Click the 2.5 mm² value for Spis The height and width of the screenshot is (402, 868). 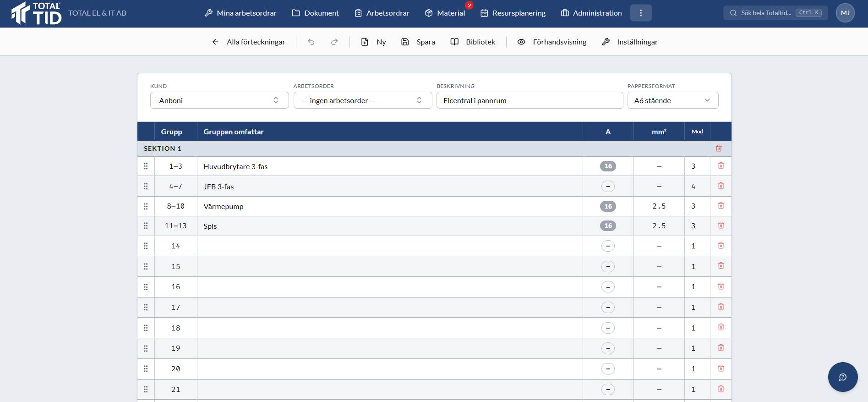659,226
